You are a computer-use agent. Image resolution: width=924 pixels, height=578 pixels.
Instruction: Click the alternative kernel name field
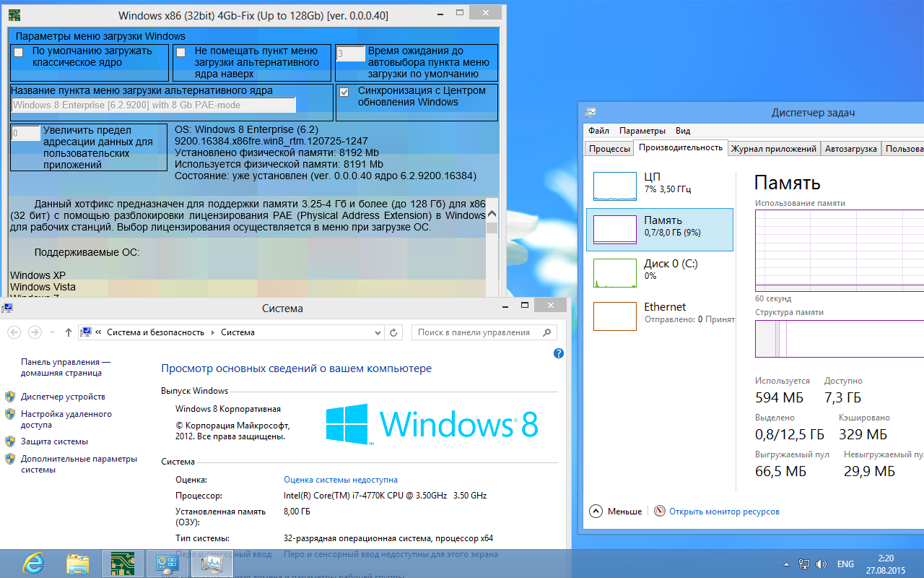pyautogui.click(x=153, y=105)
